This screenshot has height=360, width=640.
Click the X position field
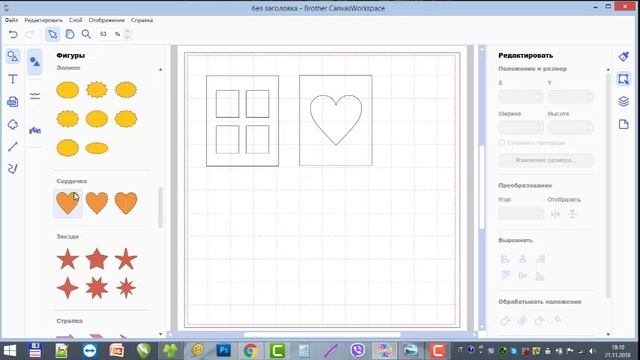[x=521, y=97]
